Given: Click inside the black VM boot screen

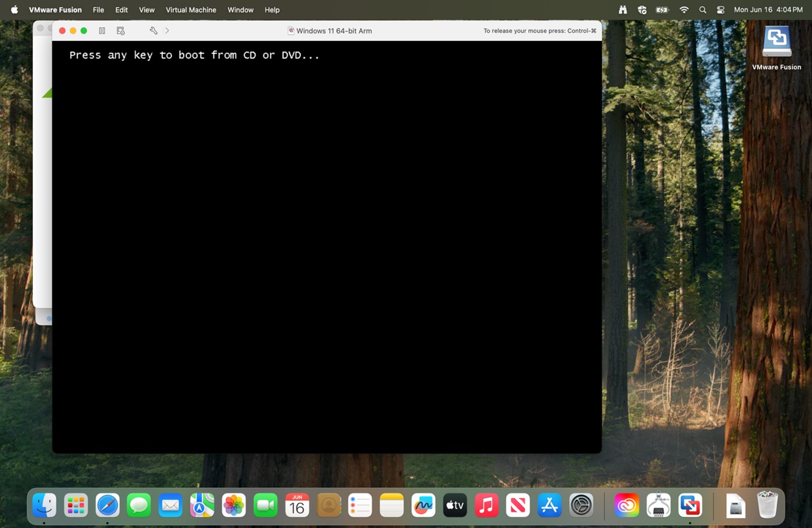Looking at the screenshot, I should [x=327, y=247].
